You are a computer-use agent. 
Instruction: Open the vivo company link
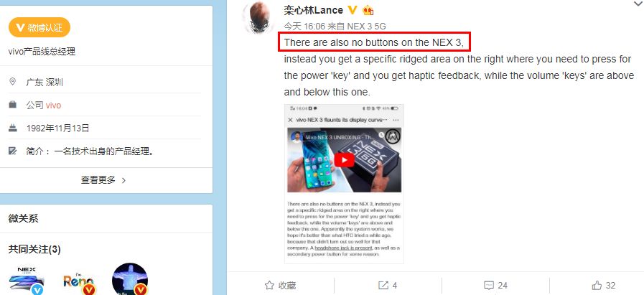pyautogui.click(x=53, y=106)
